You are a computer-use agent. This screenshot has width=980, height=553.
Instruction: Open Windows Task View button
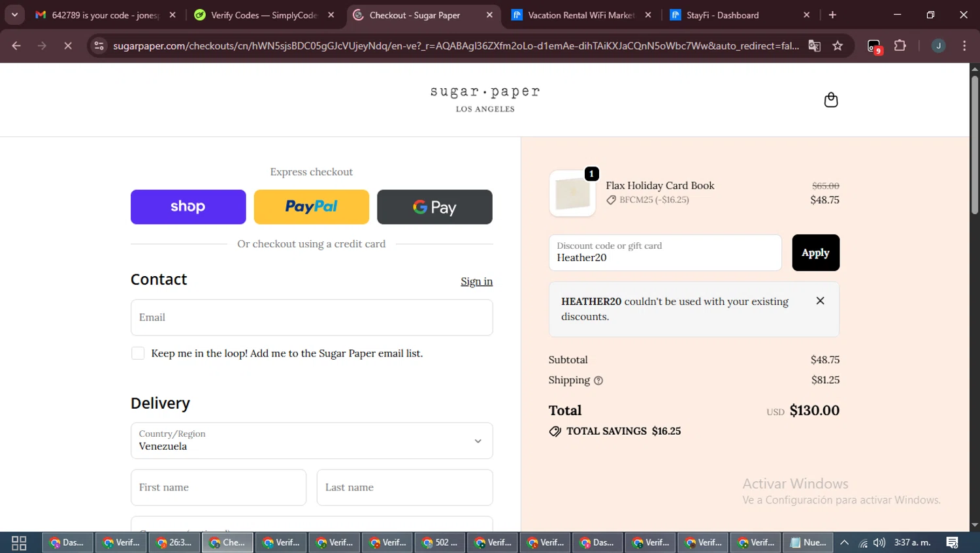tap(19, 543)
